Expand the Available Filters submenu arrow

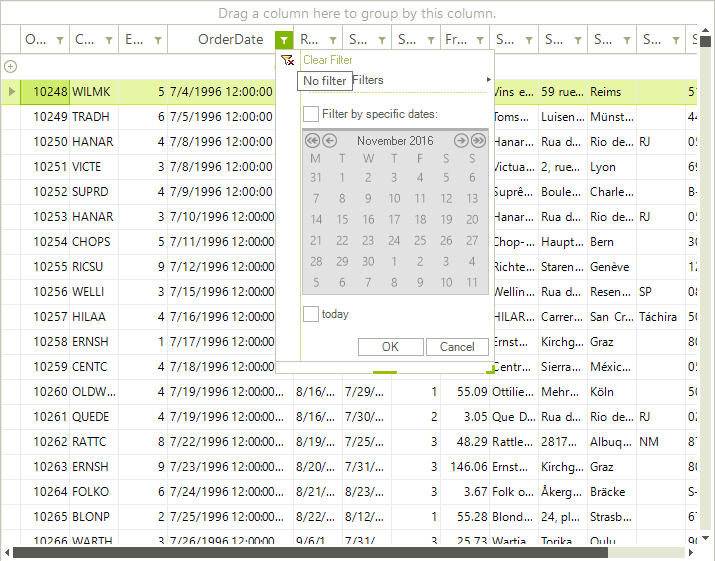[488, 80]
